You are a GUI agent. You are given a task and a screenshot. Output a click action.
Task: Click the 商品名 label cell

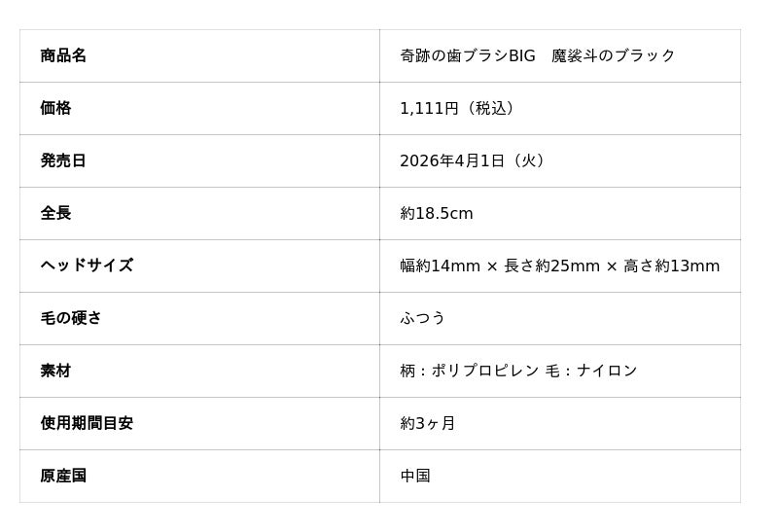[x=63, y=56]
